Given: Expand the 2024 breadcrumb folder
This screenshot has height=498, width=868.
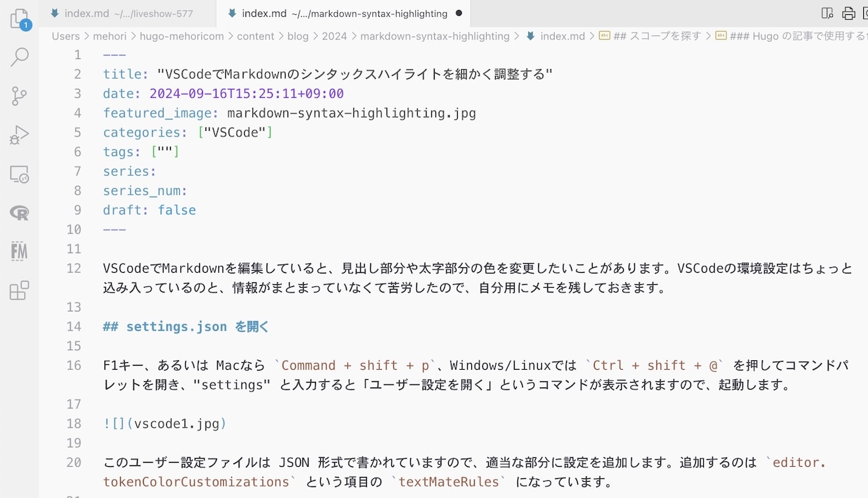Looking at the screenshot, I should click(x=334, y=37).
